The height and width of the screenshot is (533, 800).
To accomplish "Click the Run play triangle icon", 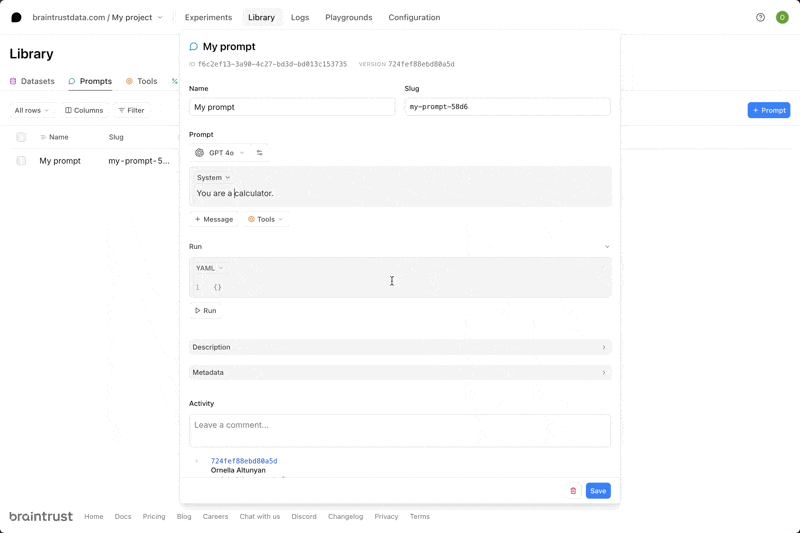I will pyautogui.click(x=198, y=311).
